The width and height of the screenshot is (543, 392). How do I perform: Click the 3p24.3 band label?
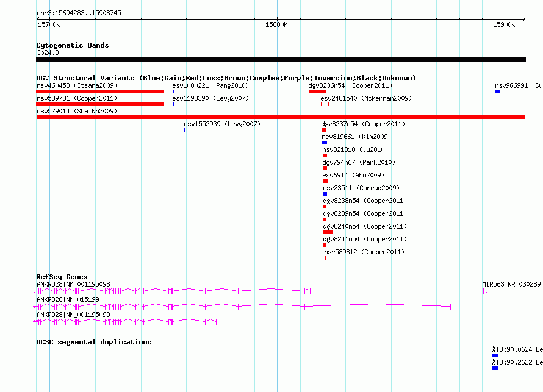tap(48, 52)
